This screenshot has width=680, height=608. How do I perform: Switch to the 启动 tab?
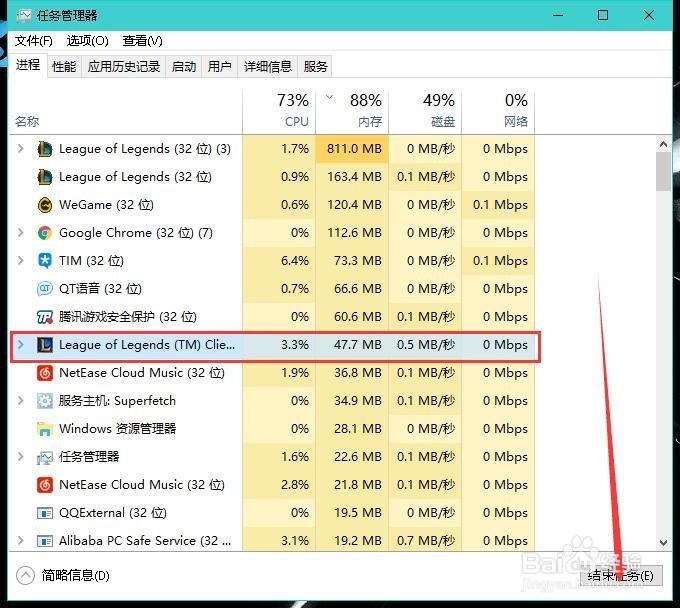tap(183, 67)
